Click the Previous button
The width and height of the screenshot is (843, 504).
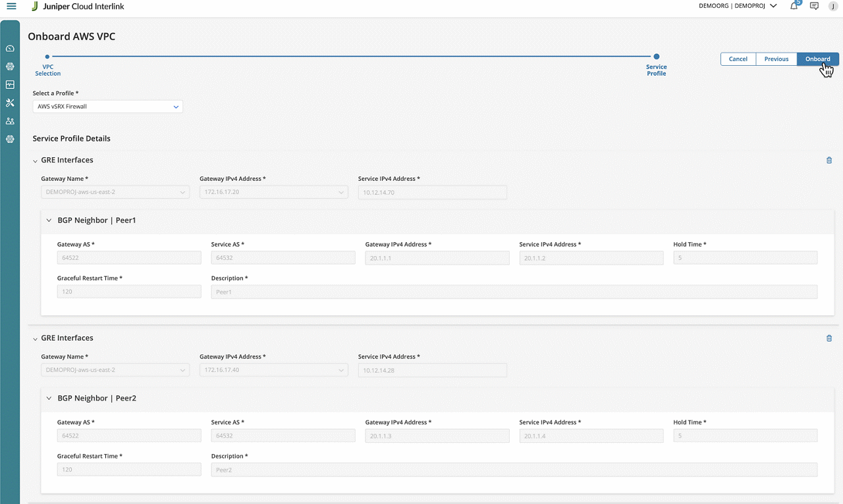tap(776, 59)
